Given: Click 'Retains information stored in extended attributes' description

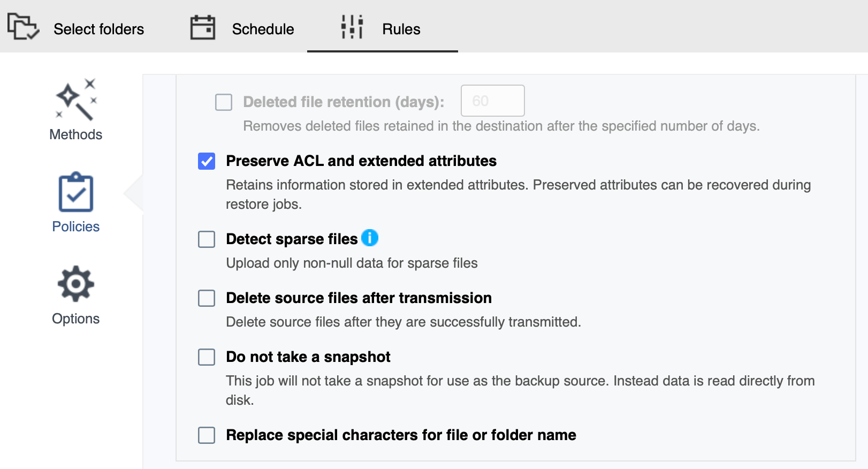Looking at the screenshot, I should (519, 194).
